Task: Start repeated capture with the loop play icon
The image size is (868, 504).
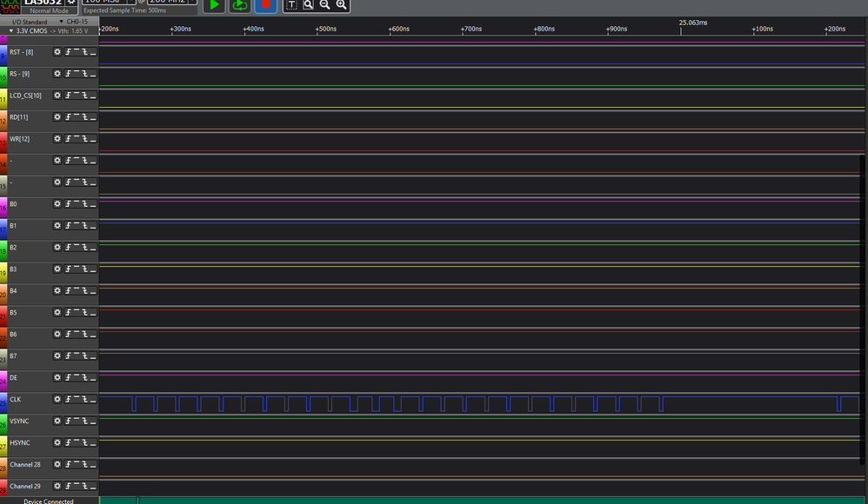Action: click(240, 5)
